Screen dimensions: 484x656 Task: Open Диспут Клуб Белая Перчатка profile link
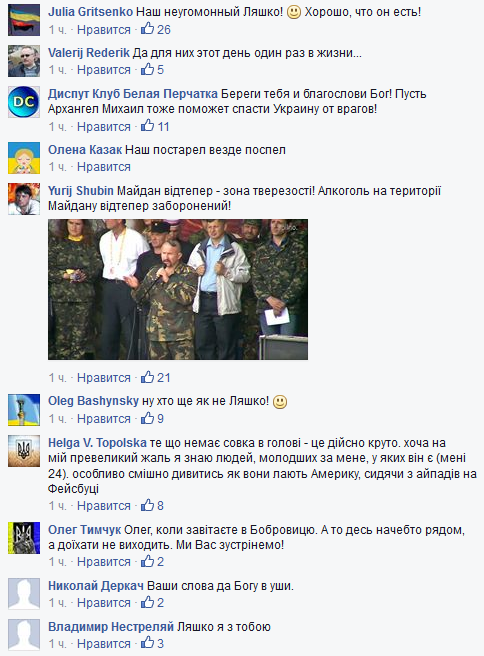click(x=133, y=94)
